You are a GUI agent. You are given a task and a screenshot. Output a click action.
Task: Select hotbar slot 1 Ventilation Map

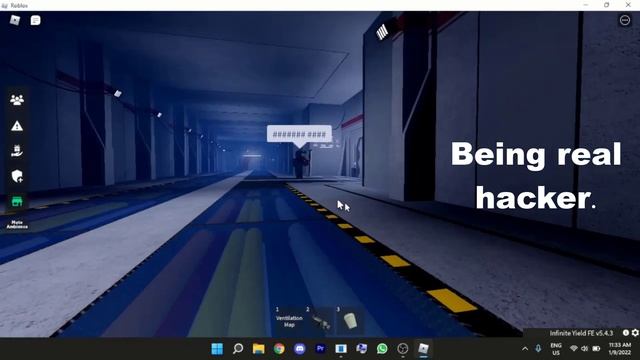coord(289,321)
